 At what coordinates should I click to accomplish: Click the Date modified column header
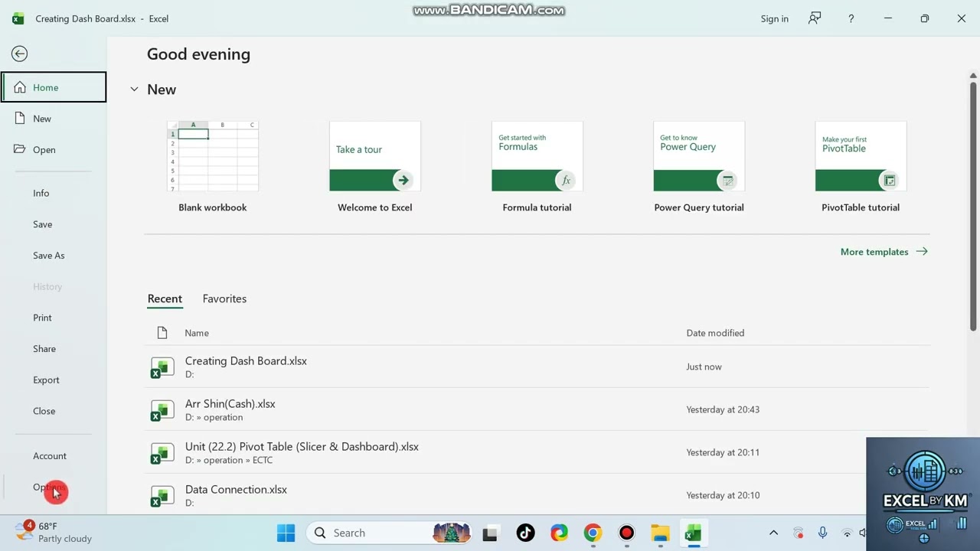coord(715,333)
